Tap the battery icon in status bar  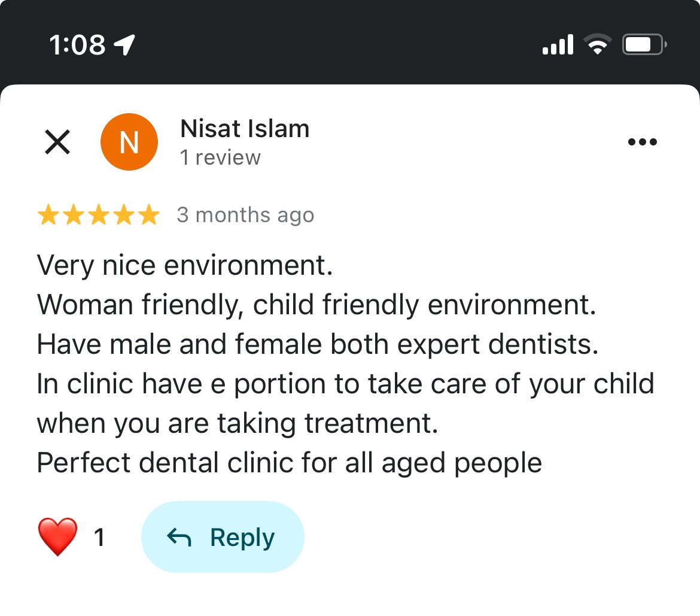pos(644,45)
